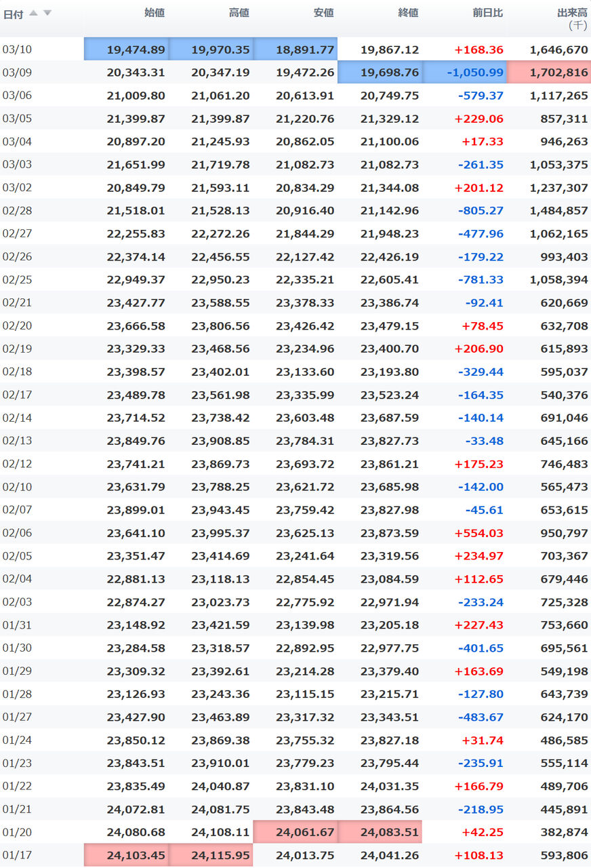Click red highlighted volume 1,702,816
Image resolution: width=591 pixels, height=868 pixels.
549,73
